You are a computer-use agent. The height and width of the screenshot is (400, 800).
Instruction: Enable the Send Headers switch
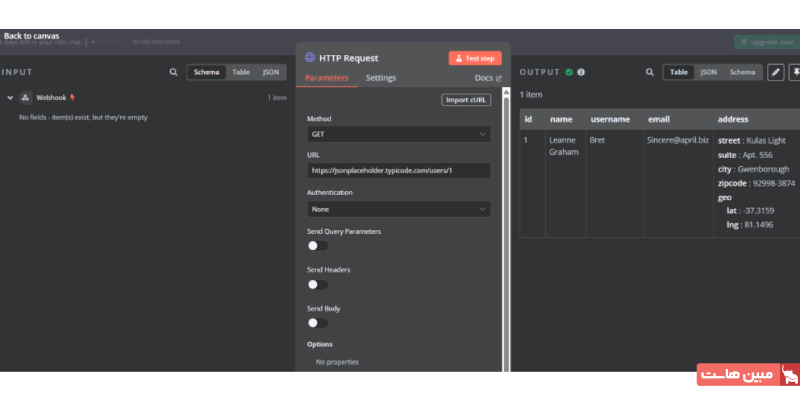tap(318, 285)
